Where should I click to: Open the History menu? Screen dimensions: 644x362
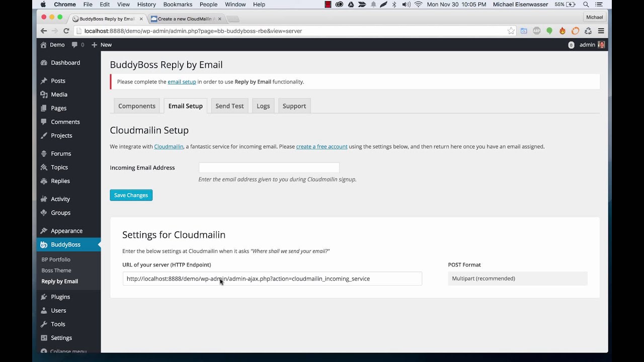146,5
